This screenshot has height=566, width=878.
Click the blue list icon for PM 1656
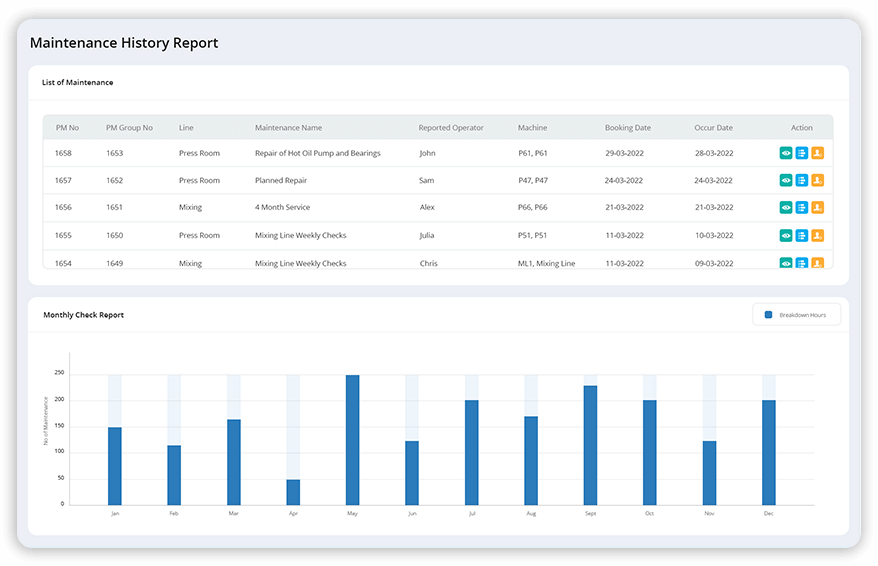802,208
